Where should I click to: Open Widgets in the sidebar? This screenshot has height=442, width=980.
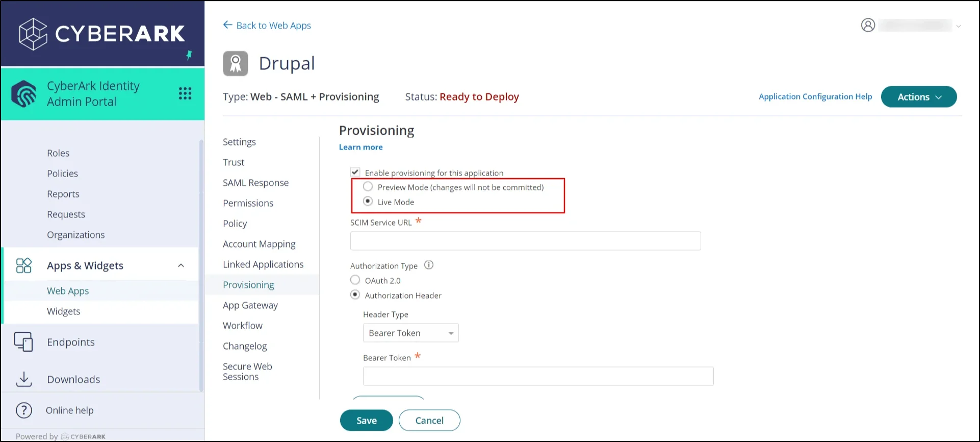[x=64, y=311]
